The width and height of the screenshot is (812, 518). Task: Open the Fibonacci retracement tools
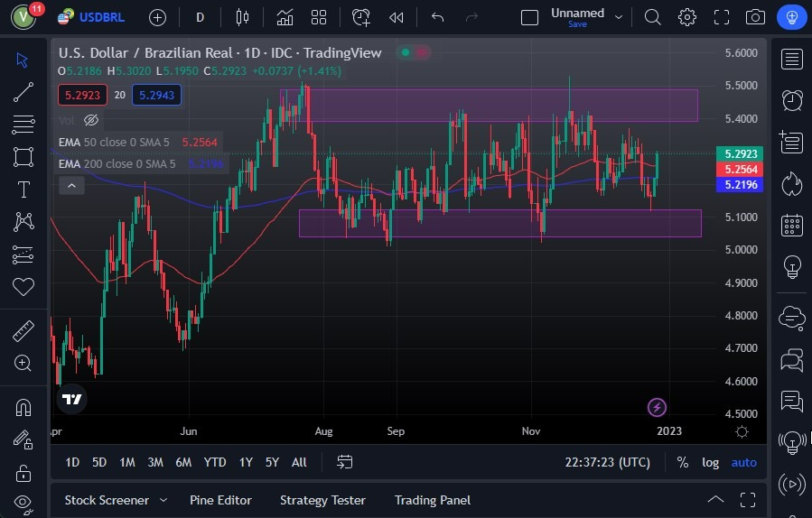pos(23,125)
